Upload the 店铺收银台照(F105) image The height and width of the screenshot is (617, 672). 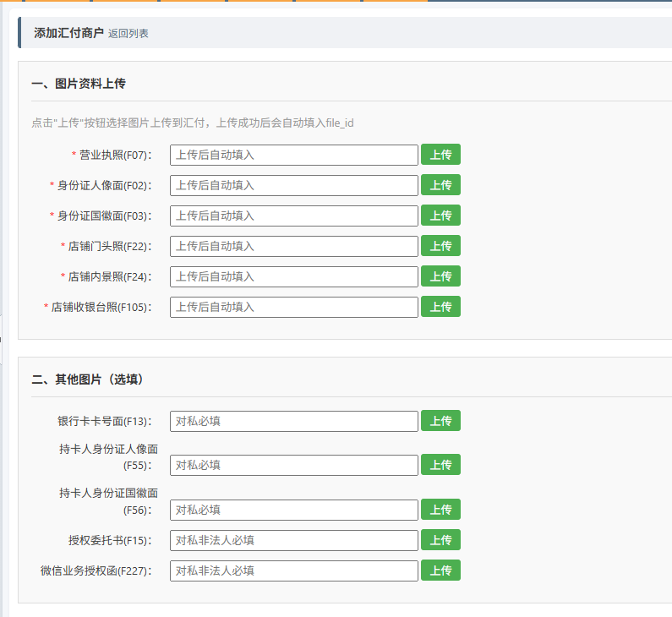[440, 307]
